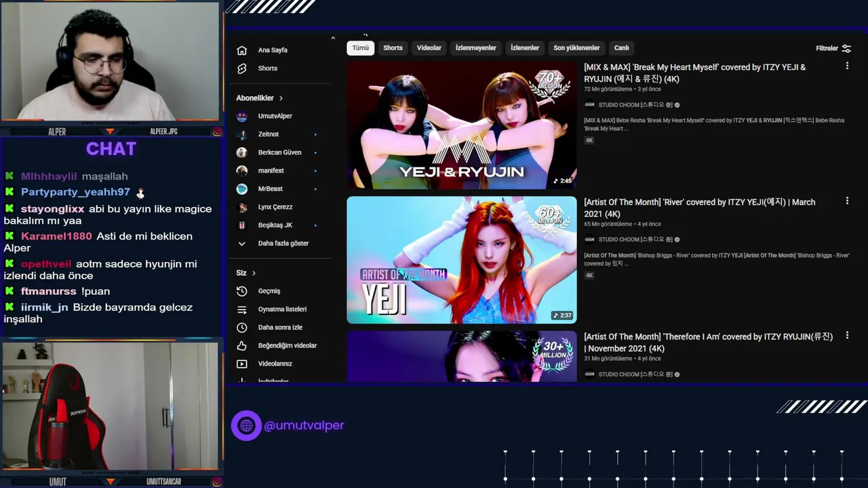Click 4K badge under Break My Heart Myself
The width and height of the screenshot is (868, 488).
click(x=589, y=140)
